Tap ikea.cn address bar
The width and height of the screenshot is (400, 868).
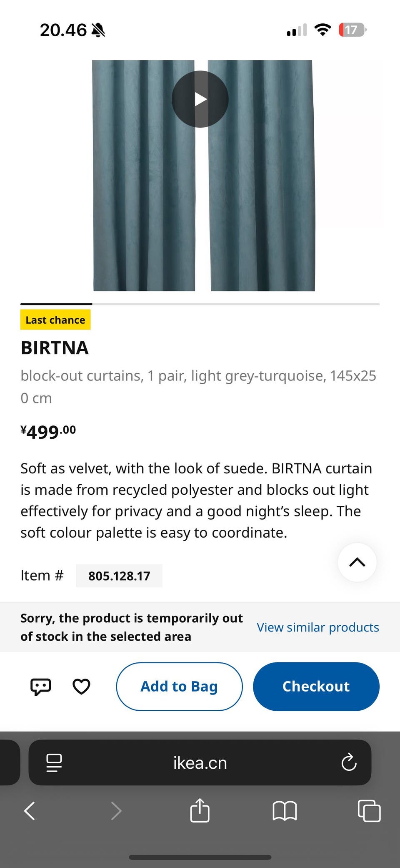click(x=200, y=763)
